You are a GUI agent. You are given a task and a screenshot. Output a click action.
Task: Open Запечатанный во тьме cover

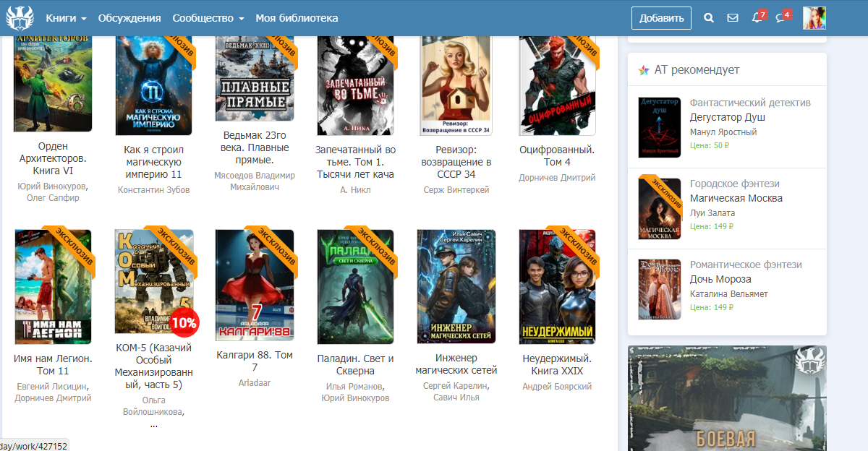click(x=356, y=85)
